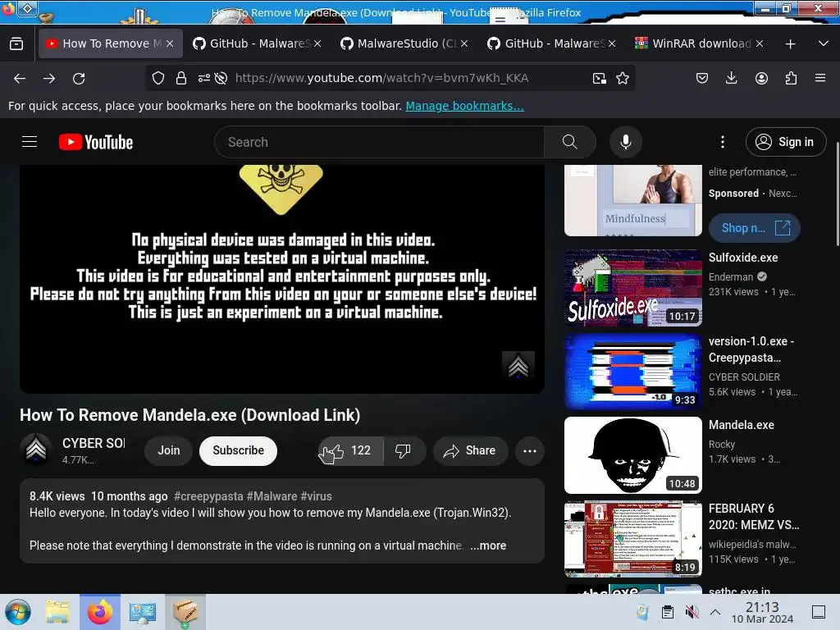The width and height of the screenshot is (840, 630).
Task: Open Sulfoxide.exe video thumbnail
Action: coord(632,288)
